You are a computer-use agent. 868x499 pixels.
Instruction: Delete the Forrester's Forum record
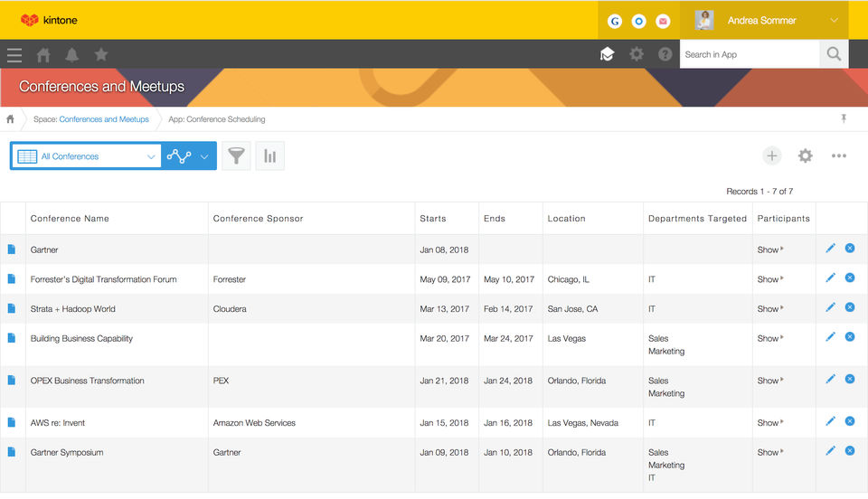tap(850, 278)
